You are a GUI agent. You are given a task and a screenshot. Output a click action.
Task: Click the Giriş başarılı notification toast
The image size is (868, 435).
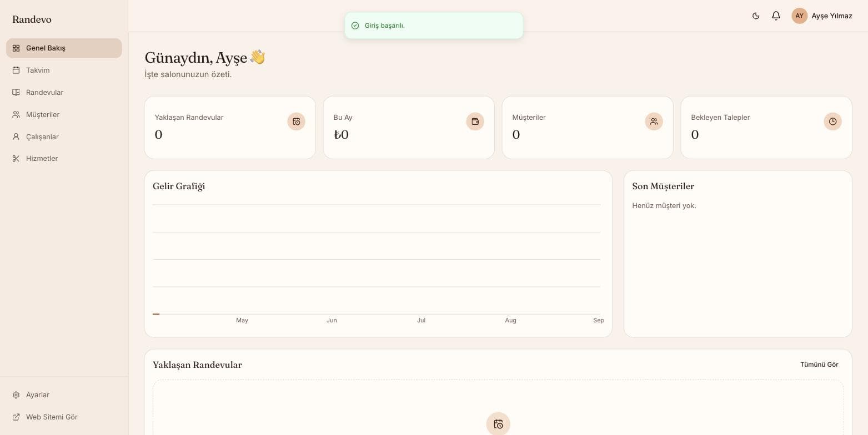434,26
